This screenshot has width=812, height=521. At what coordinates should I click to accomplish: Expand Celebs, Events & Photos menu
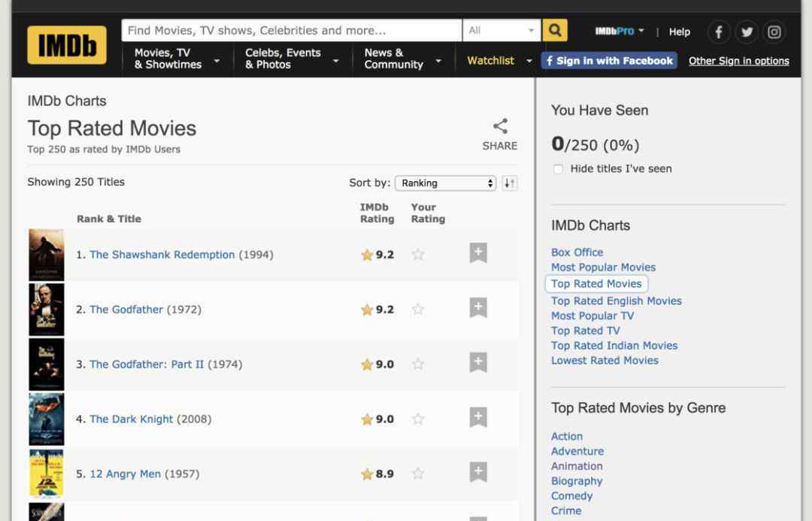[x=292, y=59]
